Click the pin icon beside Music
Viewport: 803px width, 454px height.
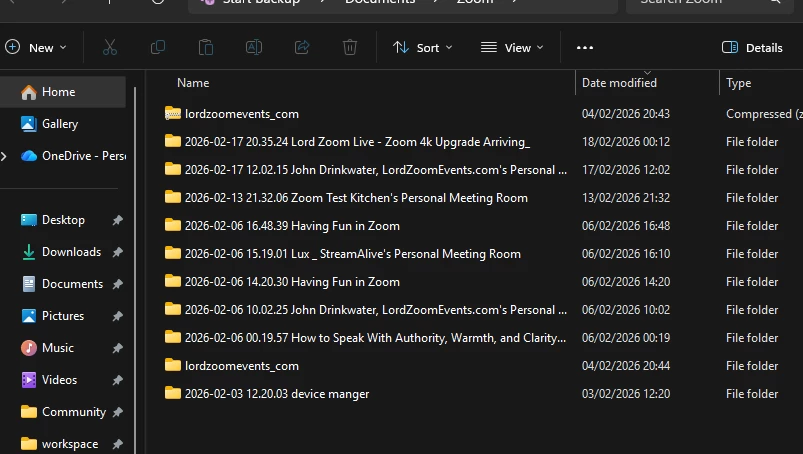pos(118,348)
